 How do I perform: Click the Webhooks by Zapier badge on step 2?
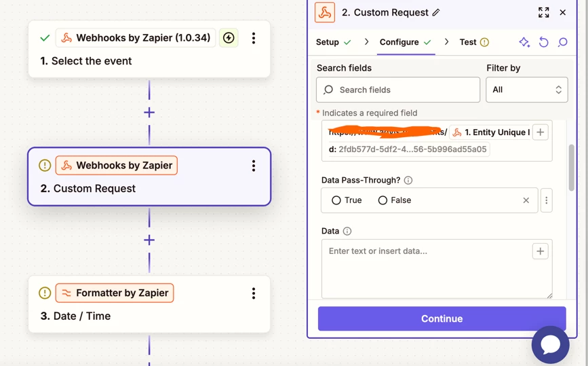[x=117, y=166]
